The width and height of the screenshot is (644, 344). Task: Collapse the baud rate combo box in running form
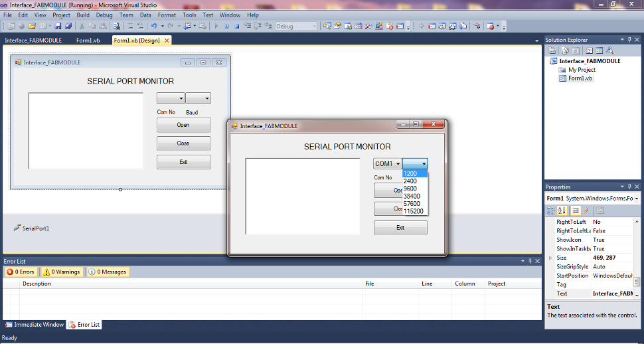415,163
